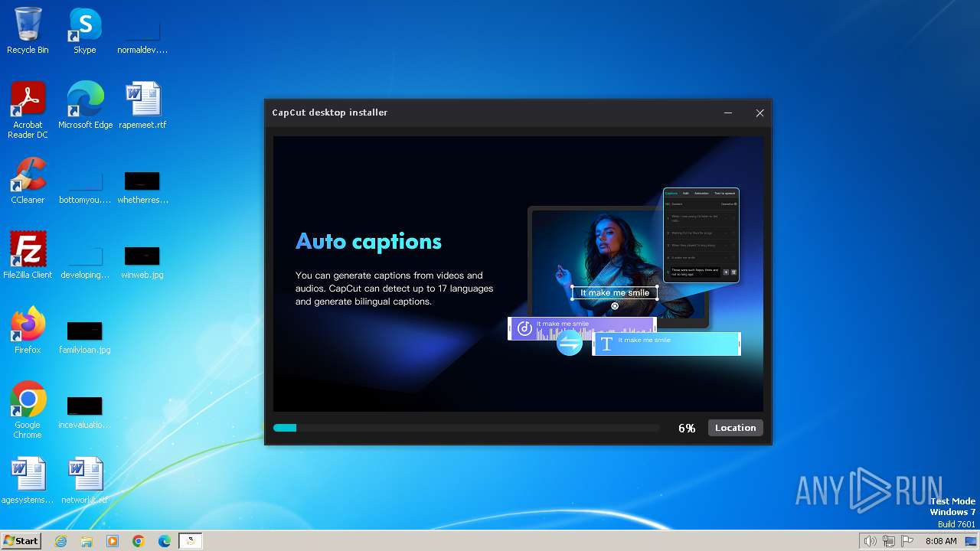The height and width of the screenshot is (551, 980).
Task: Select the agesystems document icon
Action: pyautogui.click(x=28, y=481)
